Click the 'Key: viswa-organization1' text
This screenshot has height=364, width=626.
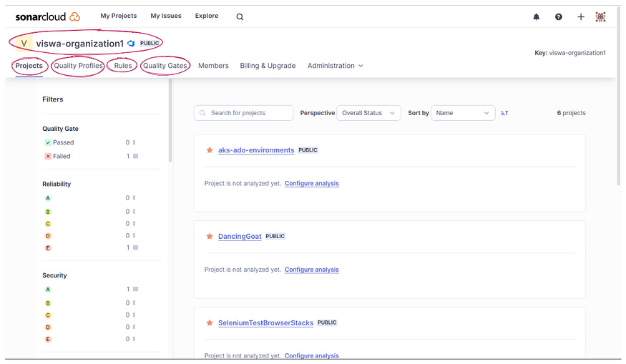pos(569,53)
